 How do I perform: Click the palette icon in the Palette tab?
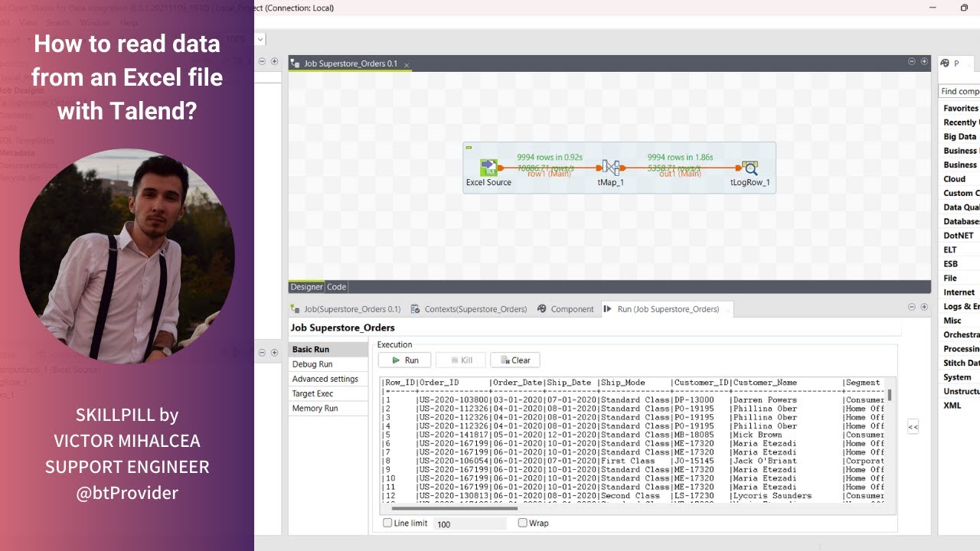[945, 64]
